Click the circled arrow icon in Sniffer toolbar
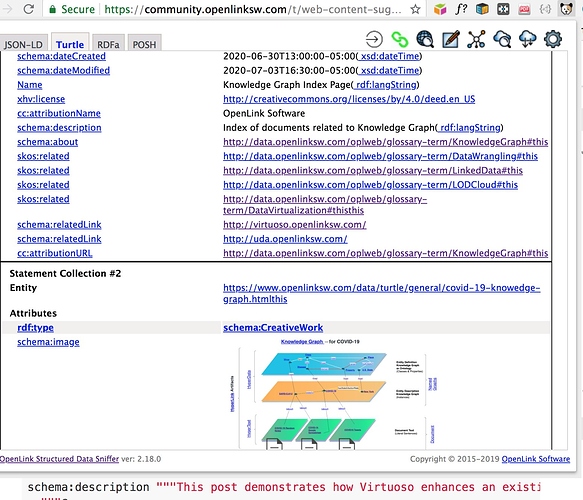The image size is (583, 500). (x=374, y=39)
